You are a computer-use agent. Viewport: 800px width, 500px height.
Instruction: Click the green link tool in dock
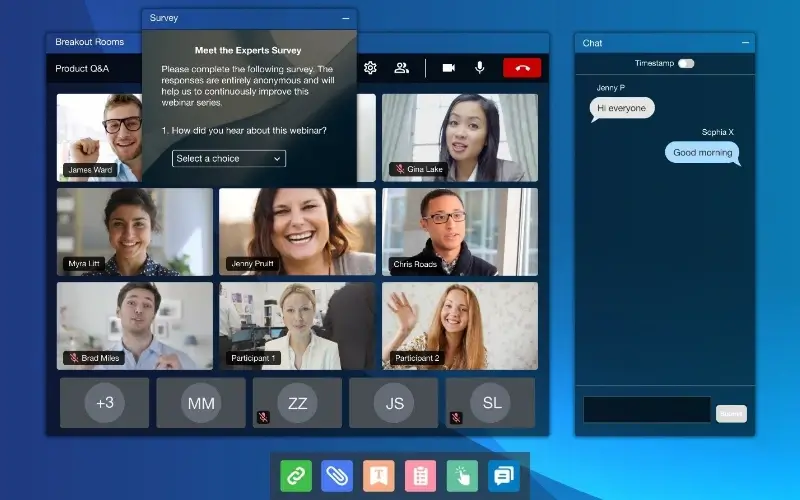(x=296, y=476)
